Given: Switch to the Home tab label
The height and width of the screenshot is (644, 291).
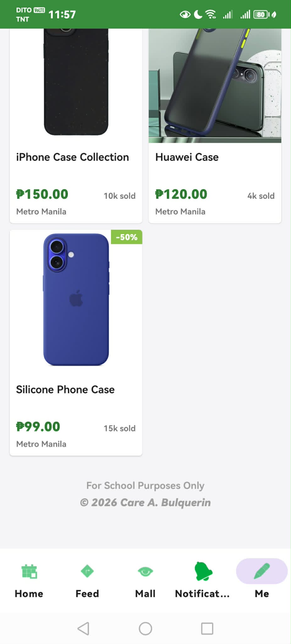Looking at the screenshot, I should pyautogui.click(x=29, y=594).
